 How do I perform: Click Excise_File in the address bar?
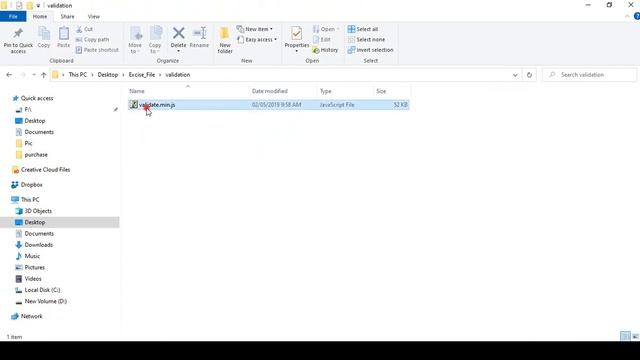[142, 75]
